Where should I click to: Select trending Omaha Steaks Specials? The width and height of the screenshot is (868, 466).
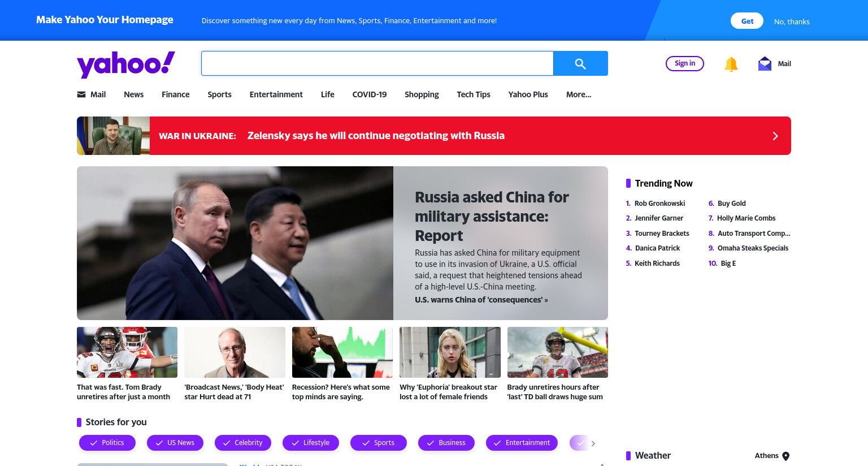(753, 248)
